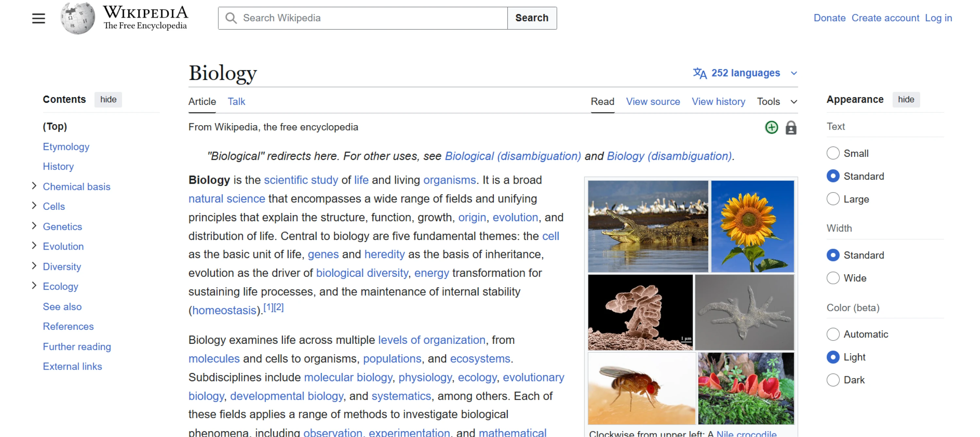This screenshot has height=437, width=980.
Task: Click inside the Search Wikipedia field
Action: pyautogui.click(x=361, y=18)
